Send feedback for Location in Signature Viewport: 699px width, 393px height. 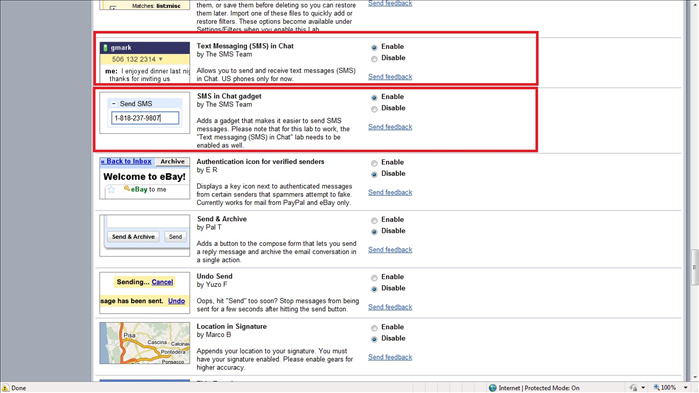click(390, 357)
